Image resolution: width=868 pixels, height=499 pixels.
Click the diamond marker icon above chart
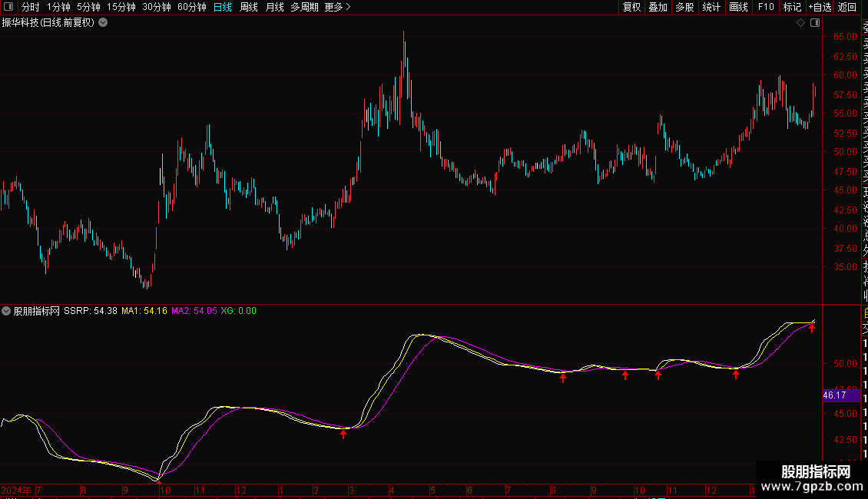coord(800,23)
